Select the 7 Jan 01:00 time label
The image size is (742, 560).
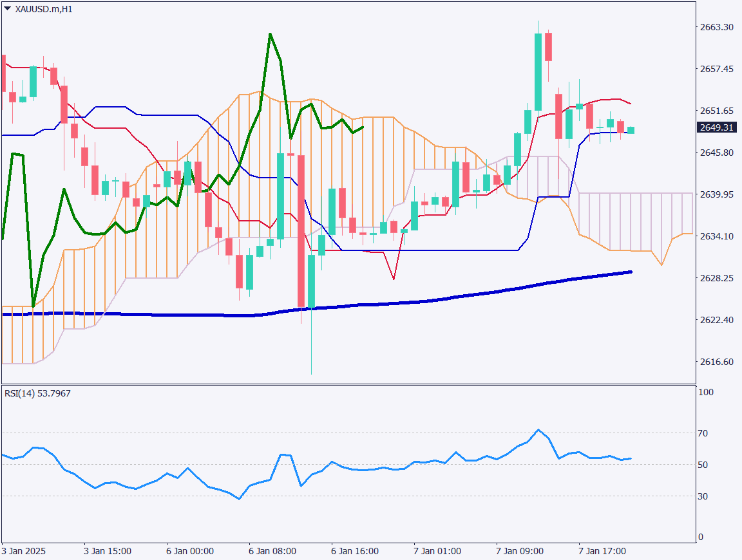point(437,552)
